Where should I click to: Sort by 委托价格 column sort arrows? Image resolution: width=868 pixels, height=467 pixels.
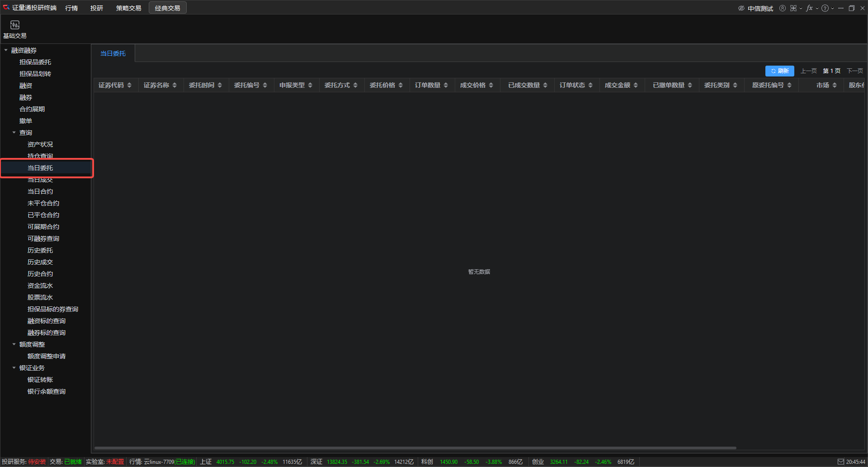(401, 85)
